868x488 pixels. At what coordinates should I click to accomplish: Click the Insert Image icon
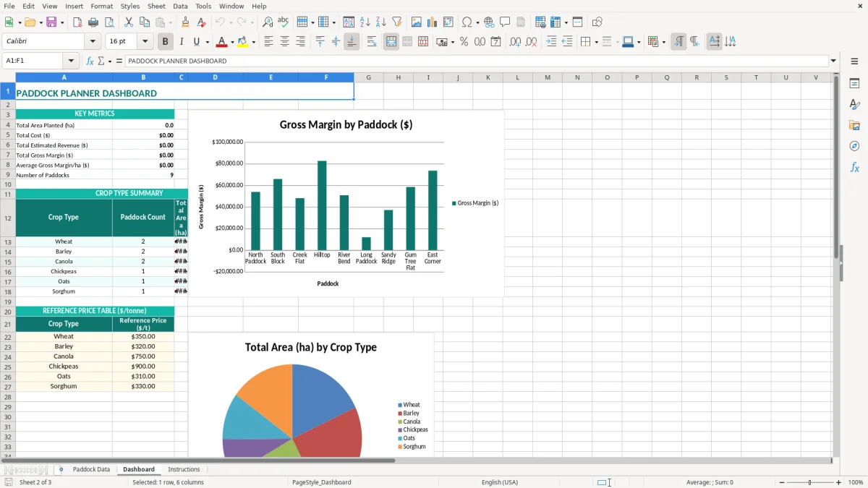tap(417, 22)
